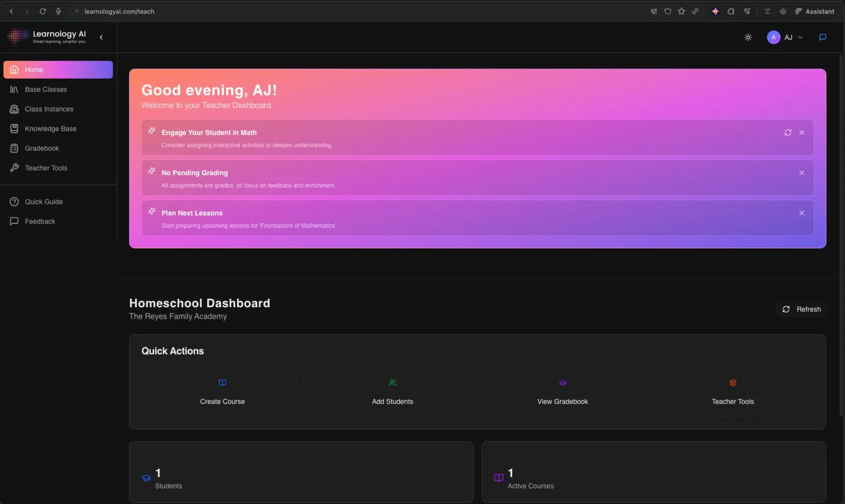Open the Teacher Tools quick action card
Screen dimensions: 845x504
click(733, 393)
